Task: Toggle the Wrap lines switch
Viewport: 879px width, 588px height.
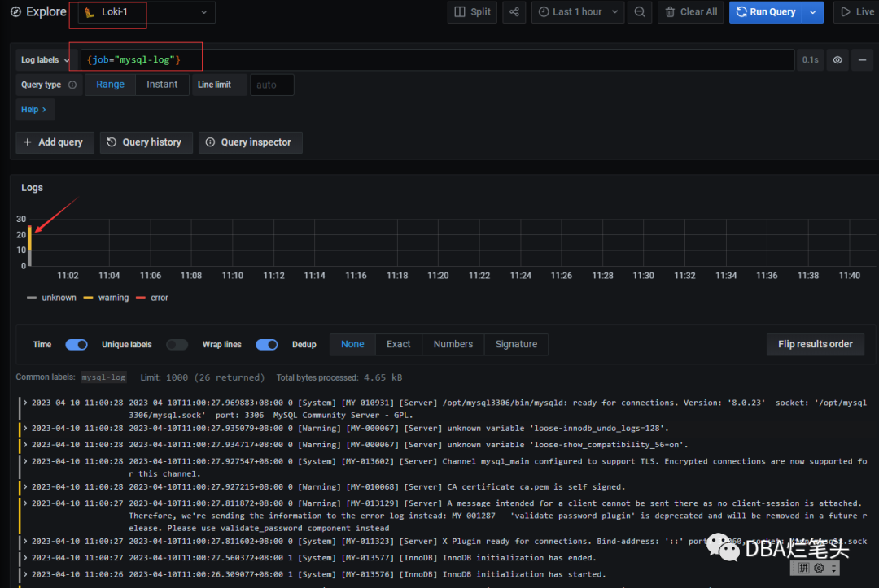Action: [267, 344]
